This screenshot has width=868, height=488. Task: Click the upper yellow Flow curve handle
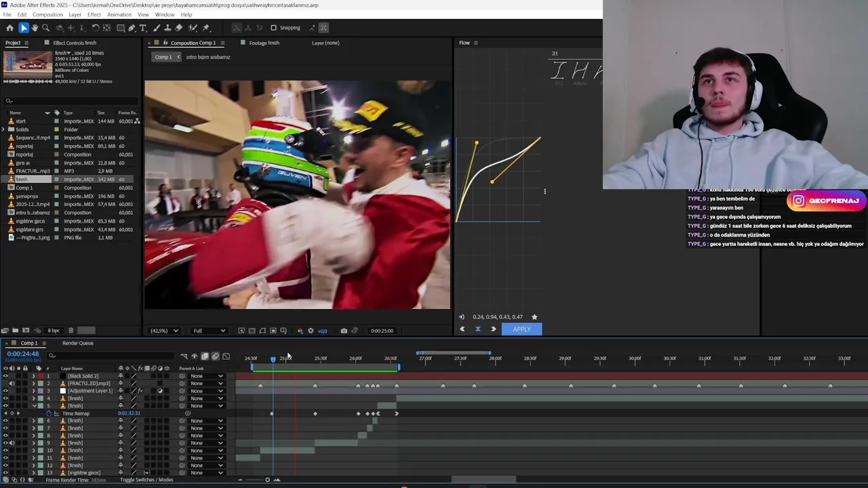coord(477,143)
